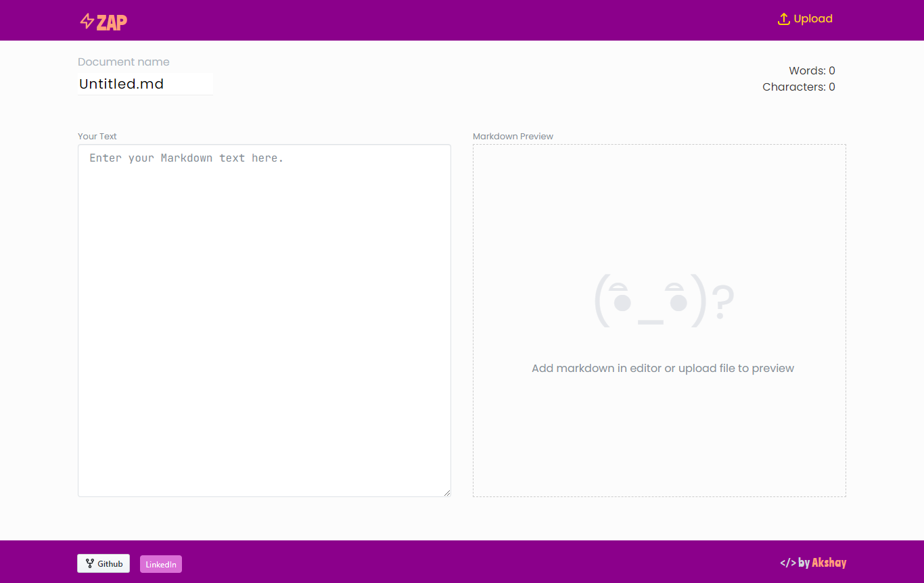Edit the Untitled.md document name field

point(145,84)
